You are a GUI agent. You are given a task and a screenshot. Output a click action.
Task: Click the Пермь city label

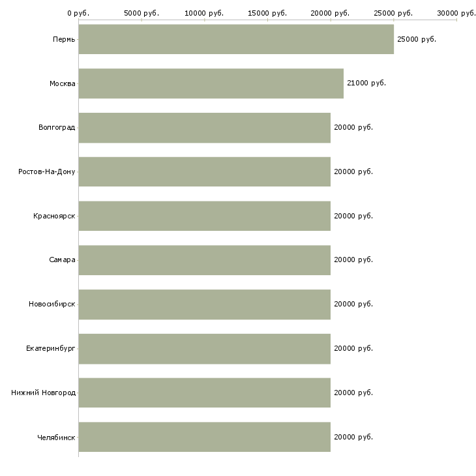[64, 39]
